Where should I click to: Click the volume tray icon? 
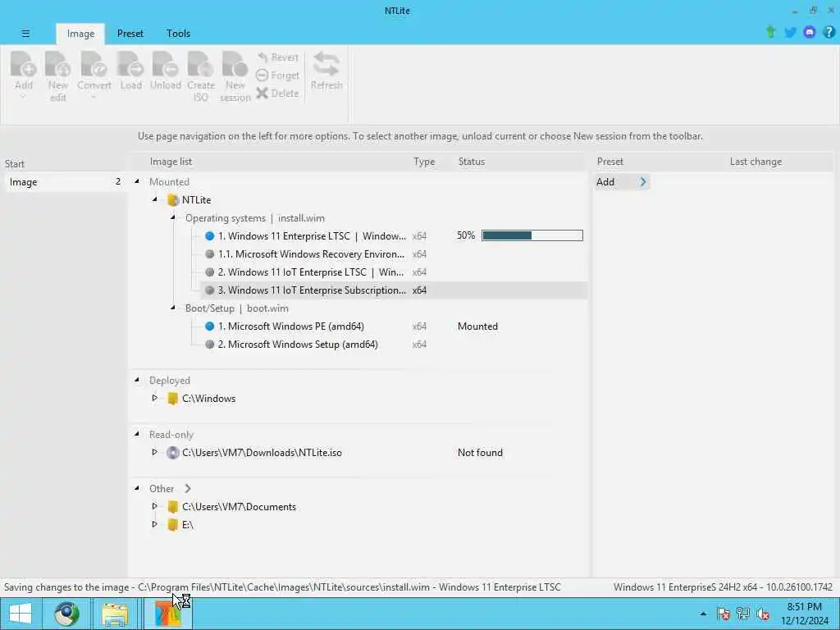click(763, 614)
